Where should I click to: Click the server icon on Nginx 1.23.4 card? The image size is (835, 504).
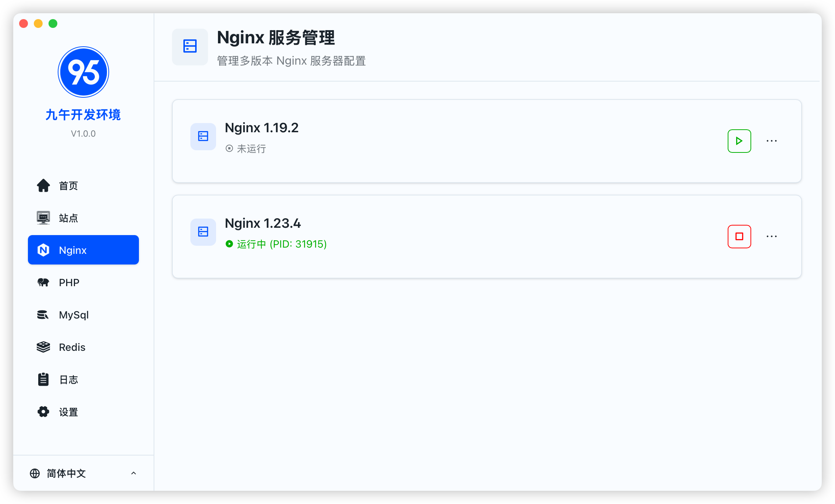[x=203, y=232]
